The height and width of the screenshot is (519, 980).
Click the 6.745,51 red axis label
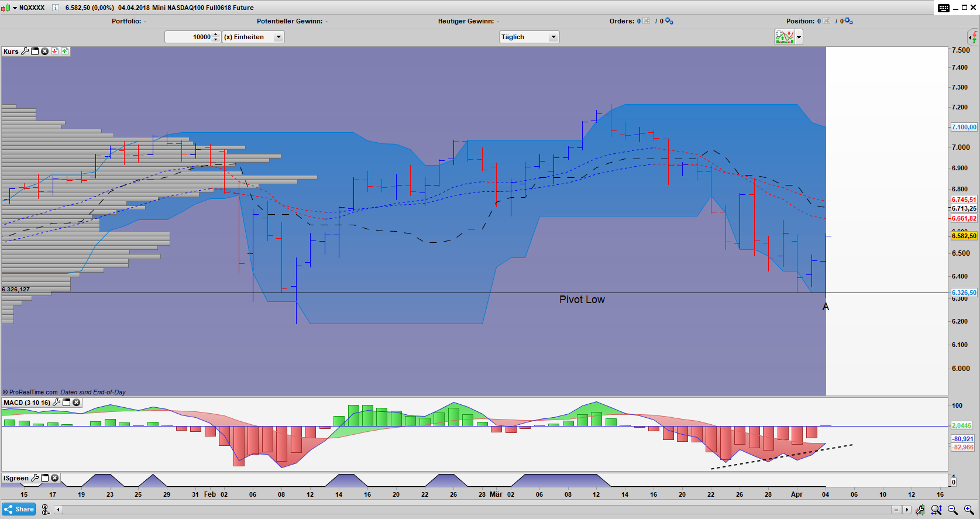coord(964,200)
